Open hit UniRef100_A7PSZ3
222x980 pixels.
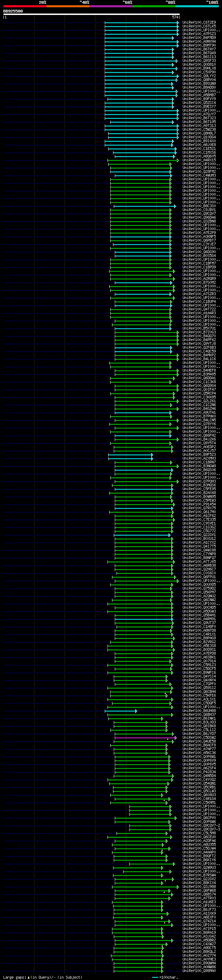coord(199,34)
